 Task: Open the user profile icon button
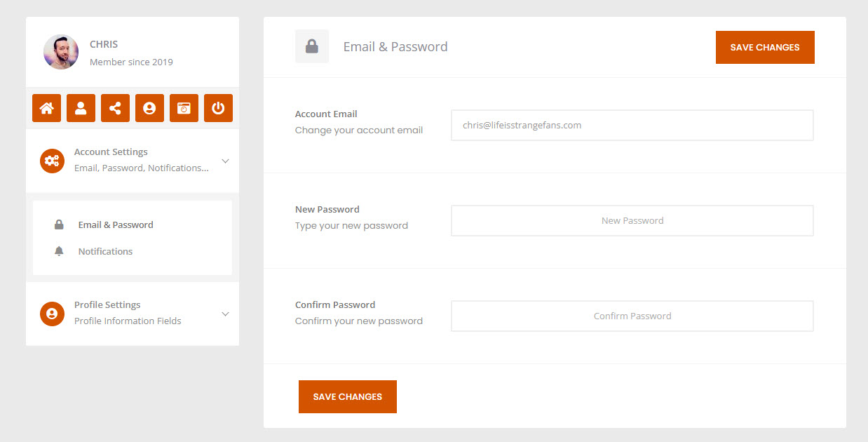click(x=81, y=108)
